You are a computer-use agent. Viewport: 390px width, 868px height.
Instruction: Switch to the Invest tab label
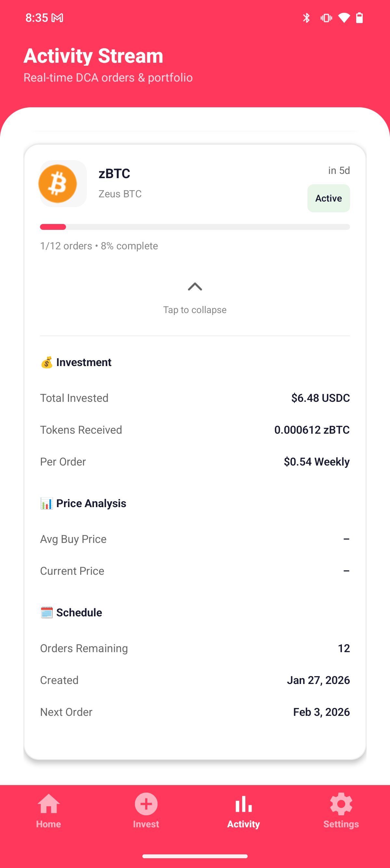click(146, 824)
